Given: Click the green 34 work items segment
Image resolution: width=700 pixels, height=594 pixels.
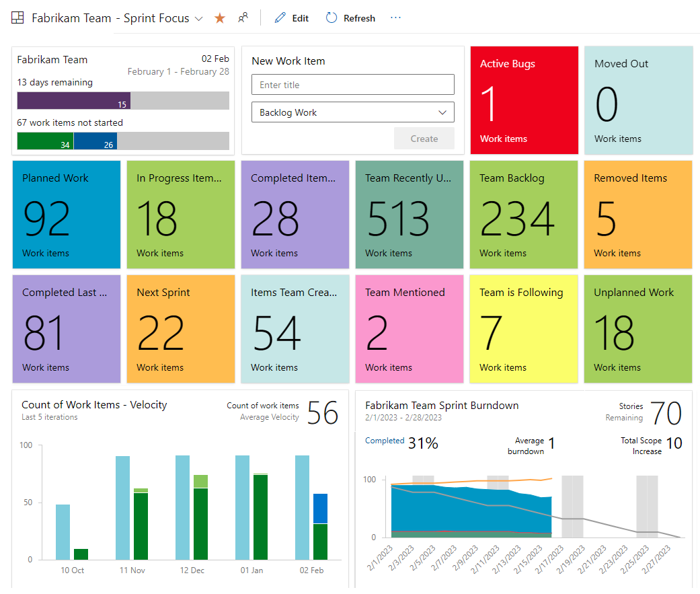Looking at the screenshot, I should (45, 141).
